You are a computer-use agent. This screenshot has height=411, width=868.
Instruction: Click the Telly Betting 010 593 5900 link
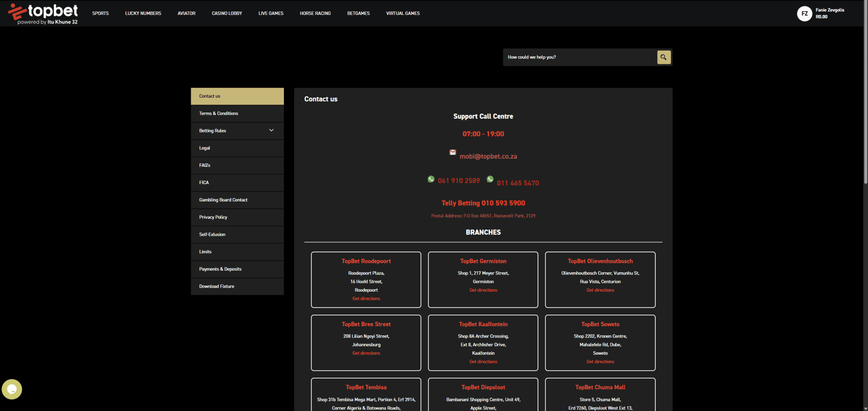click(483, 203)
